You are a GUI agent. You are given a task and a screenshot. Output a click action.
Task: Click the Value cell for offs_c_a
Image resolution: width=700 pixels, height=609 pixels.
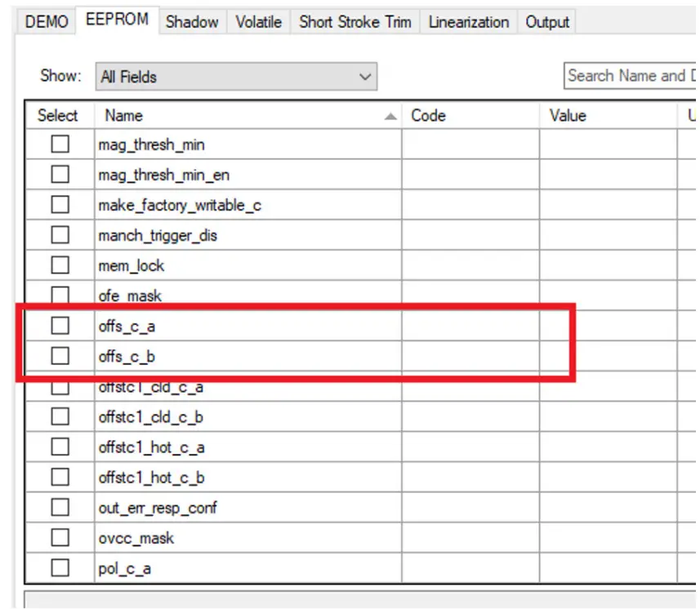609,326
